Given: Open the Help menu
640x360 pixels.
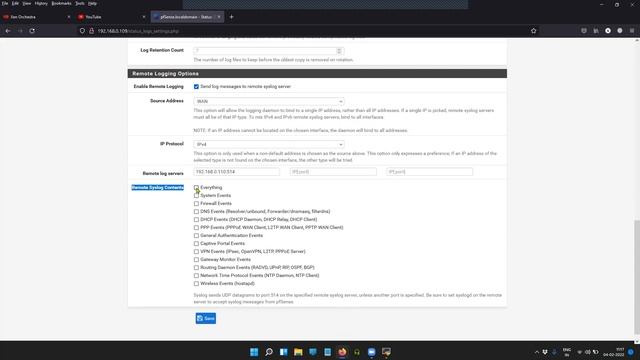Looking at the screenshot, I should 93,3.
